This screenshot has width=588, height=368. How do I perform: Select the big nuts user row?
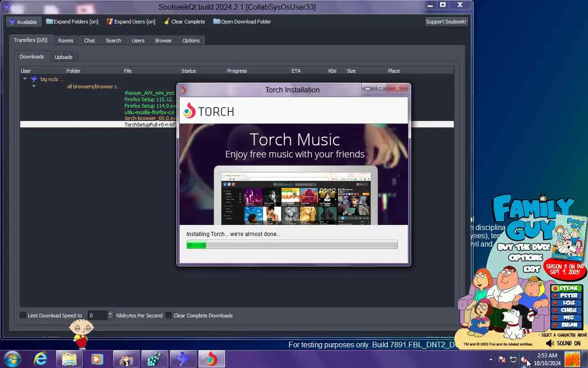[x=237, y=79]
